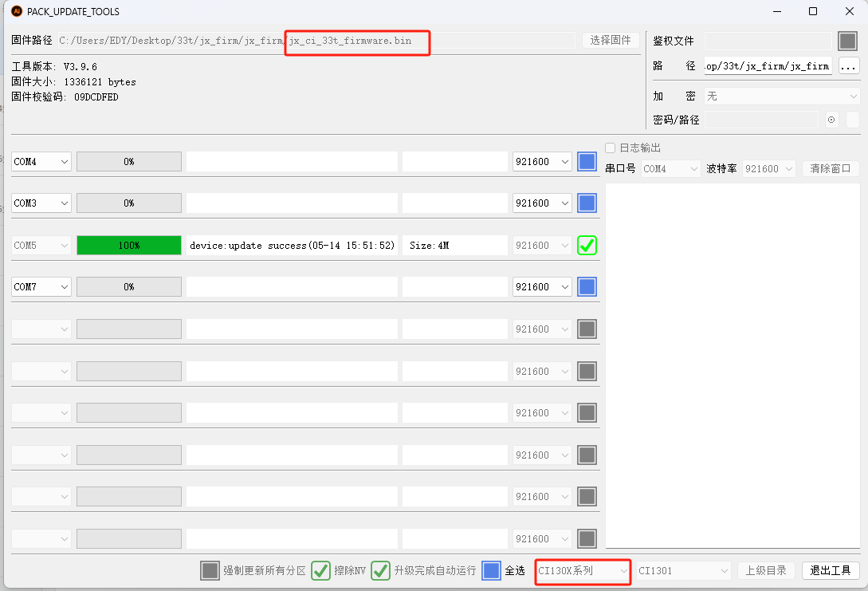
Task: Click the 选择固件 button
Action: pyautogui.click(x=611, y=41)
